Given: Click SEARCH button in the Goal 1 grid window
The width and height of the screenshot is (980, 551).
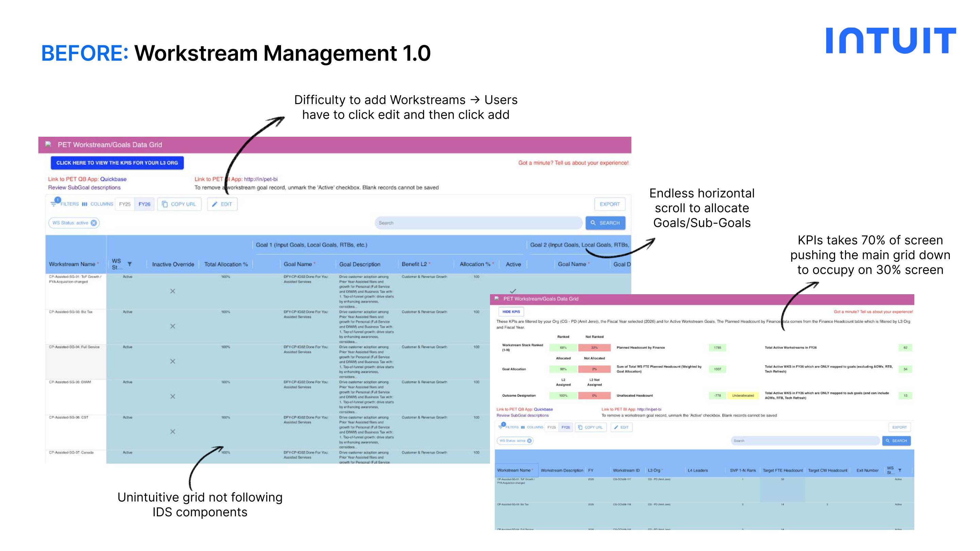Looking at the screenshot, I should click(x=605, y=223).
